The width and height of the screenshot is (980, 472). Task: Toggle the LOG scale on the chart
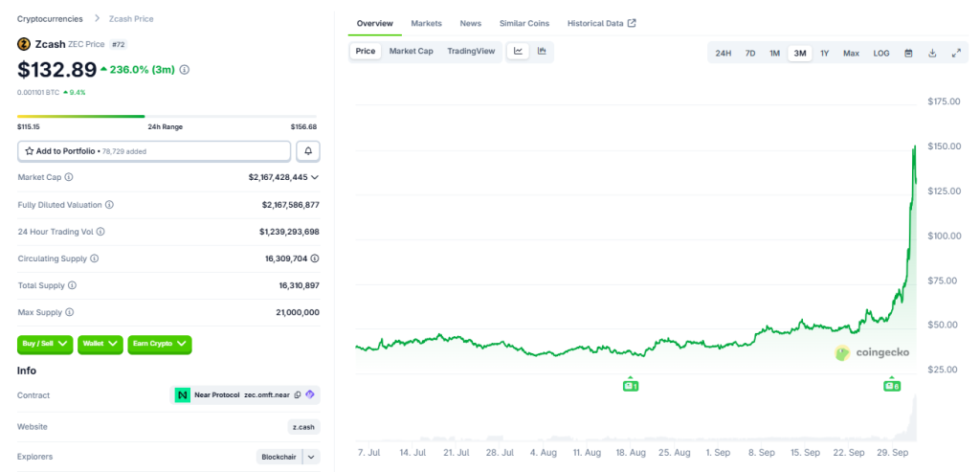pyautogui.click(x=880, y=54)
